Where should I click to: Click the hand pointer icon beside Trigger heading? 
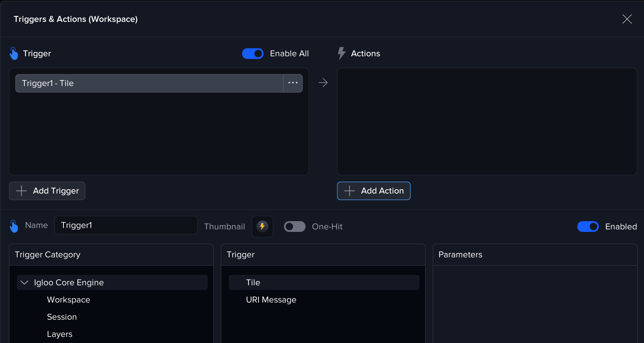[x=14, y=53]
